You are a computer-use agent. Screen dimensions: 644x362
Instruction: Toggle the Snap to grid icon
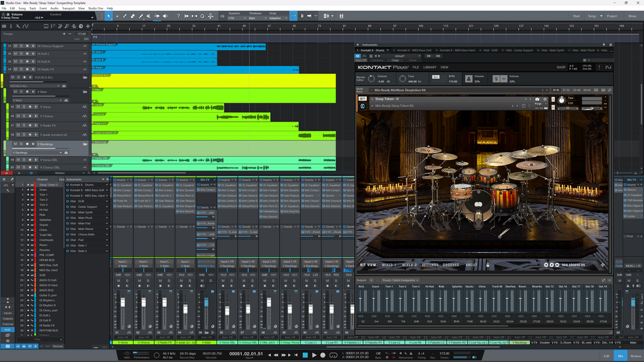[x=293, y=16]
